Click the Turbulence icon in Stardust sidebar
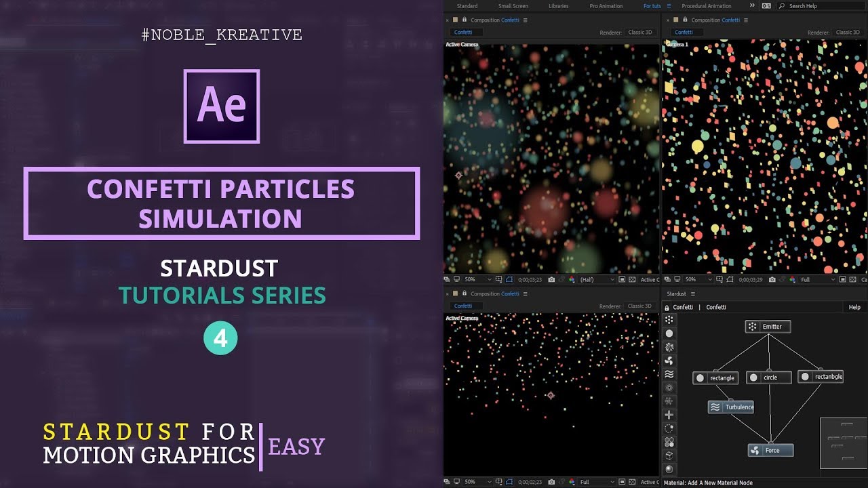The width and height of the screenshot is (868, 488). coord(669,374)
